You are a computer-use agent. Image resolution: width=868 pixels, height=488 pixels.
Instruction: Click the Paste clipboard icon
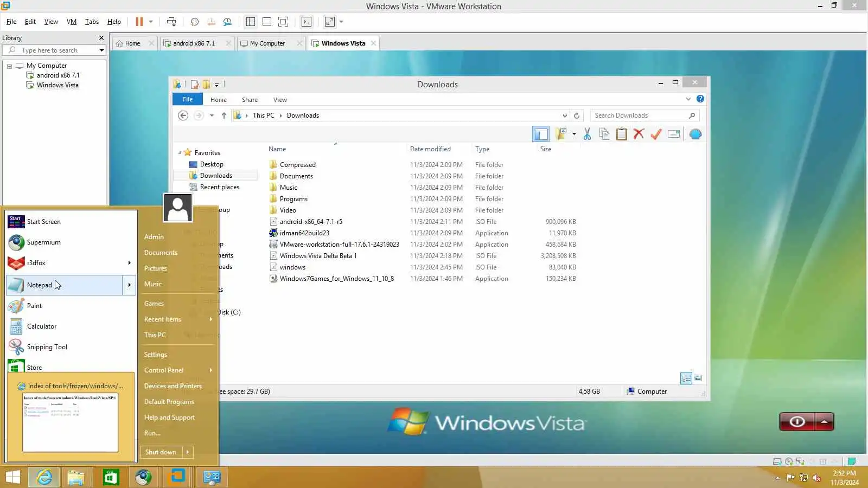(x=622, y=134)
